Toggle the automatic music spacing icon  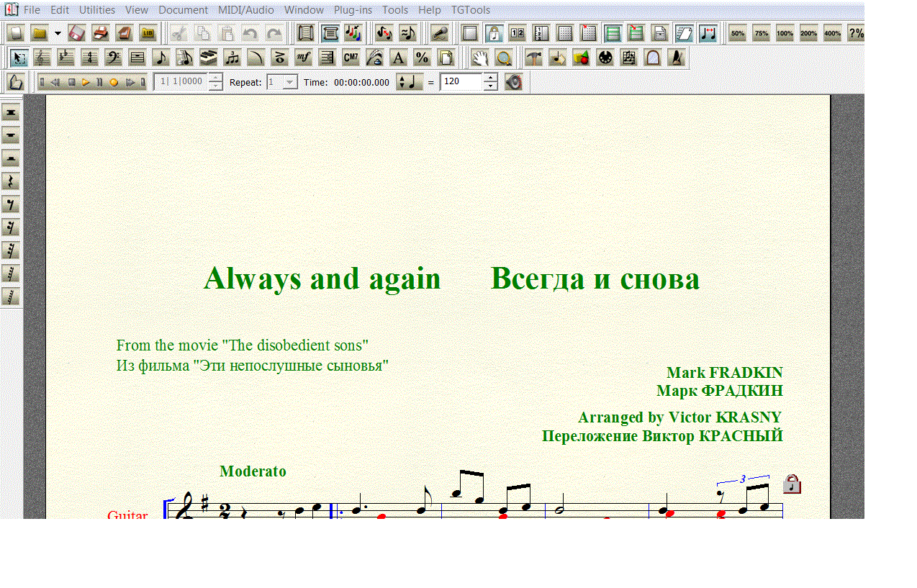point(708,33)
